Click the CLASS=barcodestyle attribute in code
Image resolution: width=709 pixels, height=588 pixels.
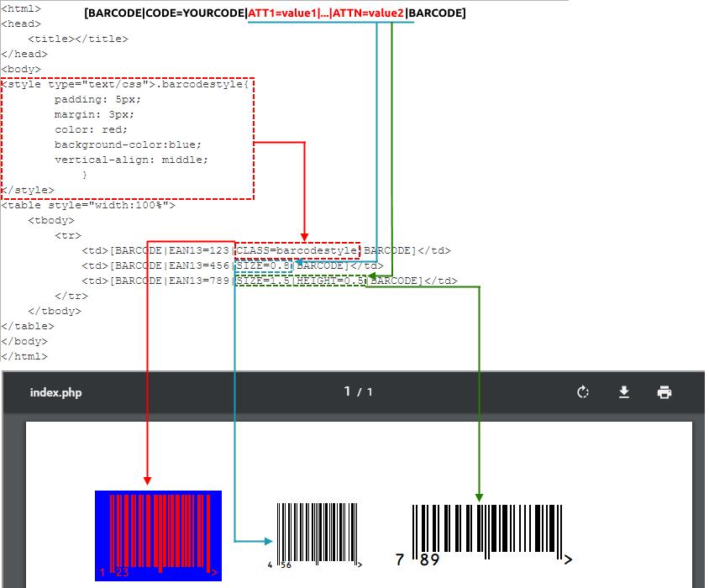(x=297, y=250)
